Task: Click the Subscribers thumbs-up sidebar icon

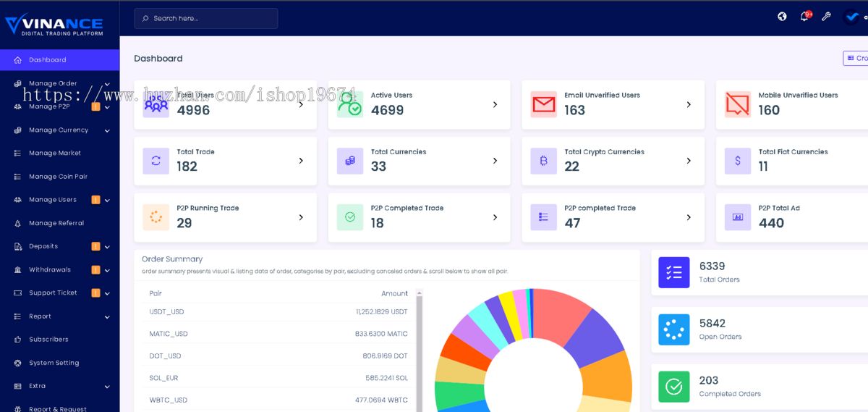Action: pos(18,340)
